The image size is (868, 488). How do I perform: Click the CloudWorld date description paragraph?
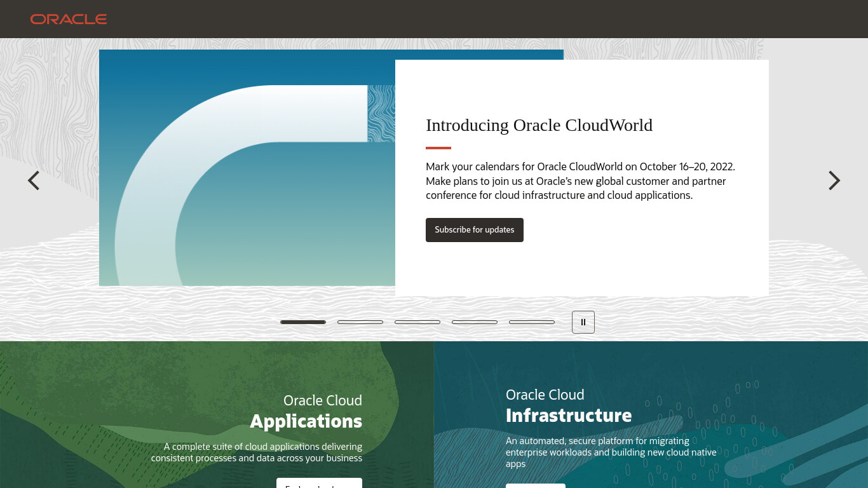coord(580,181)
